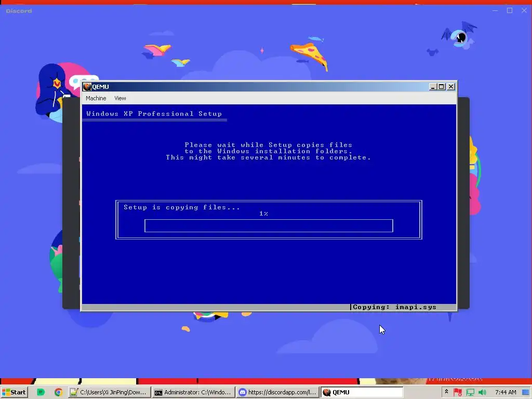Maximize the QEMU window

[x=441, y=87]
